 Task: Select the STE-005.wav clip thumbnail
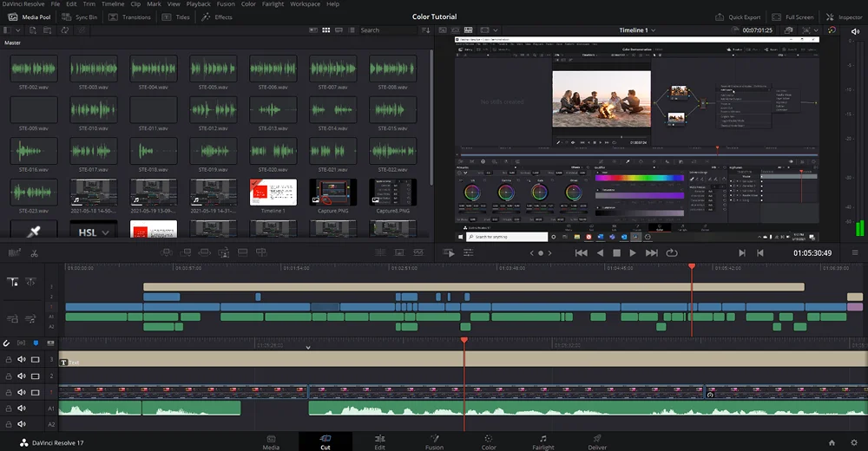214,69
